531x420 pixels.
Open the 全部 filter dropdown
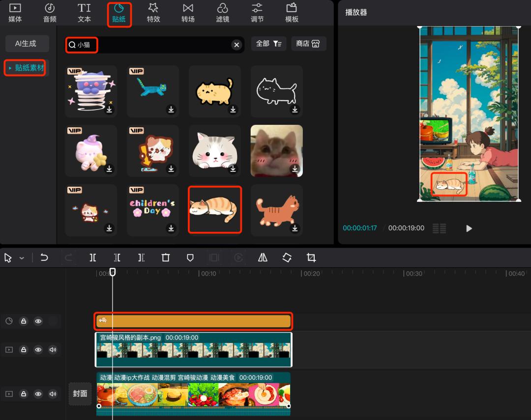coord(268,44)
